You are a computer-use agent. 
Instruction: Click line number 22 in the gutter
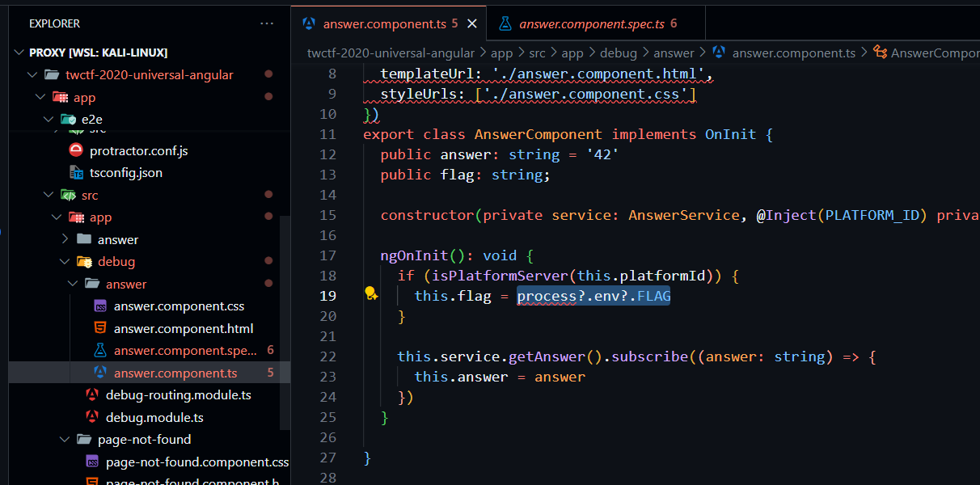pos(327,356)
